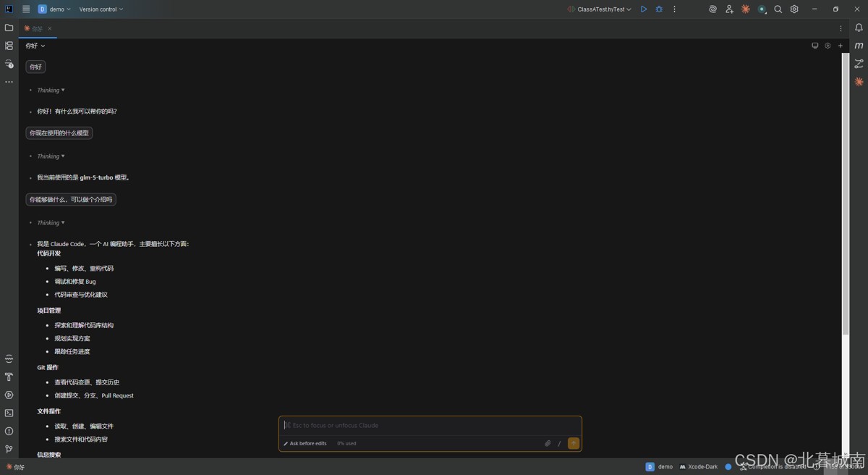This screenshot has height=475, width=868.
Task: Open the main hamburger menu
Action: (26, 9)
